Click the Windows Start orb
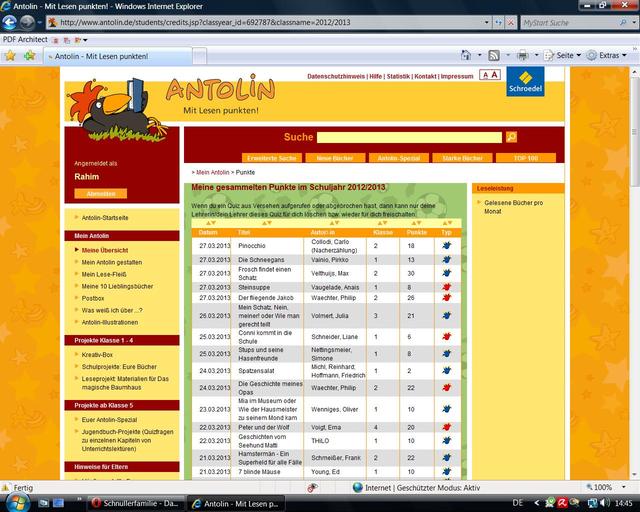640x512 pixels. [16, 503]
